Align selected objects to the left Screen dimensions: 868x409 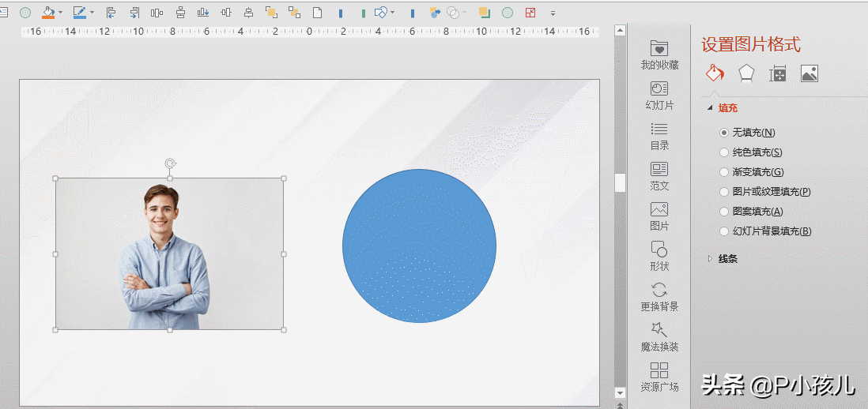tap(111, 12)
